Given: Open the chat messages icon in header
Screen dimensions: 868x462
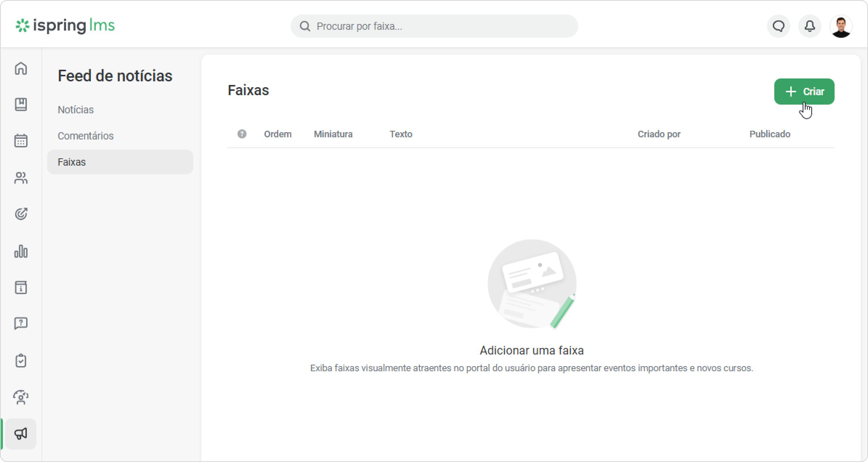Looking at the screenshot, I should (778, 26).
